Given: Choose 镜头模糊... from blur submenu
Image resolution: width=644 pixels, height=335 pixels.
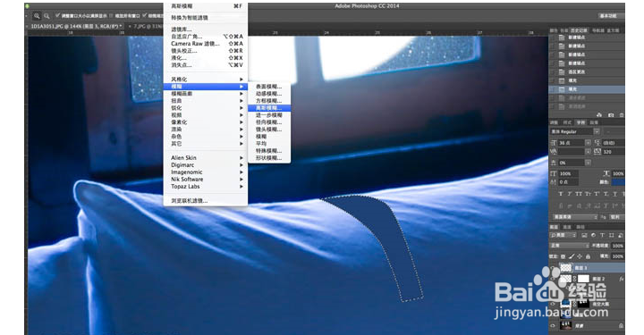Looking at the screenshot, I should tap(269, 130).
